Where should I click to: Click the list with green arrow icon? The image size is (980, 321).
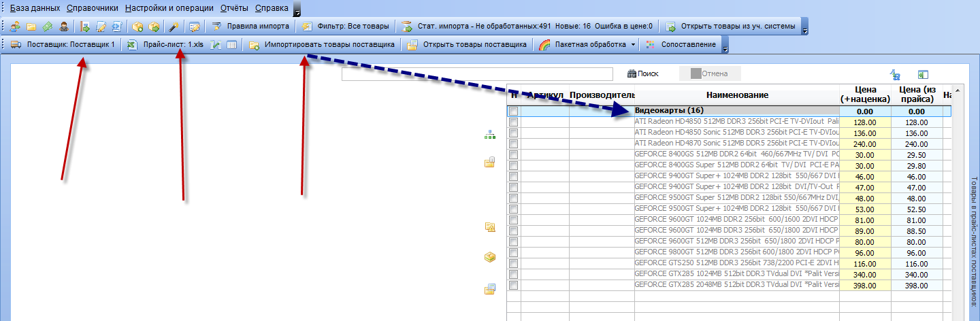(86, 27)
